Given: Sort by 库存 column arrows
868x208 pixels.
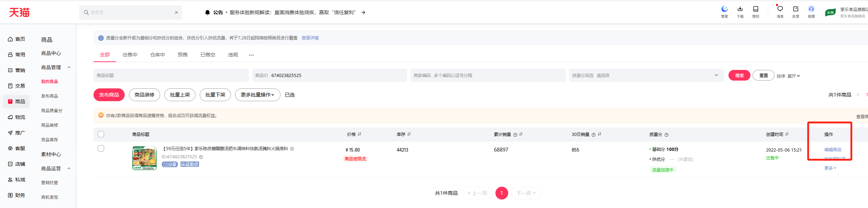Looking at the screenshot, I should tap(409, 134).
